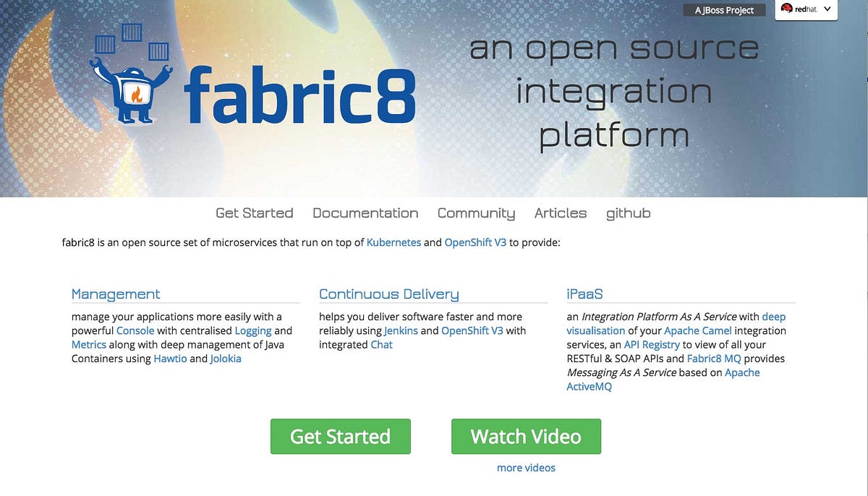Open the github menu item

[628, 213]
